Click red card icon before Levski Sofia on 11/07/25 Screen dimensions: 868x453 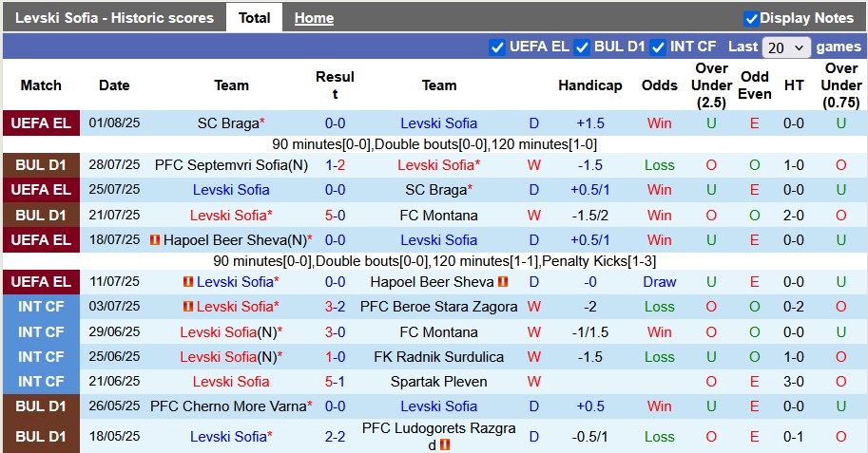(188, 282)
